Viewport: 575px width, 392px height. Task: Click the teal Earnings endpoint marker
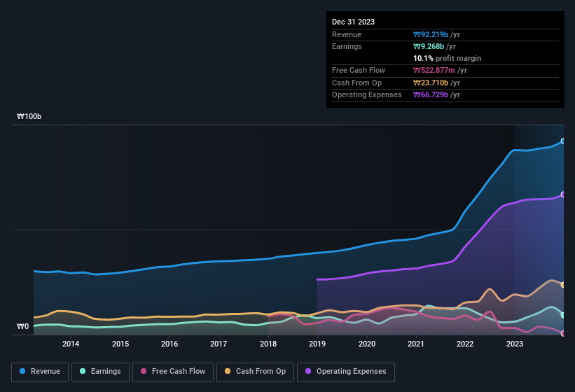[x=563, y=315]
